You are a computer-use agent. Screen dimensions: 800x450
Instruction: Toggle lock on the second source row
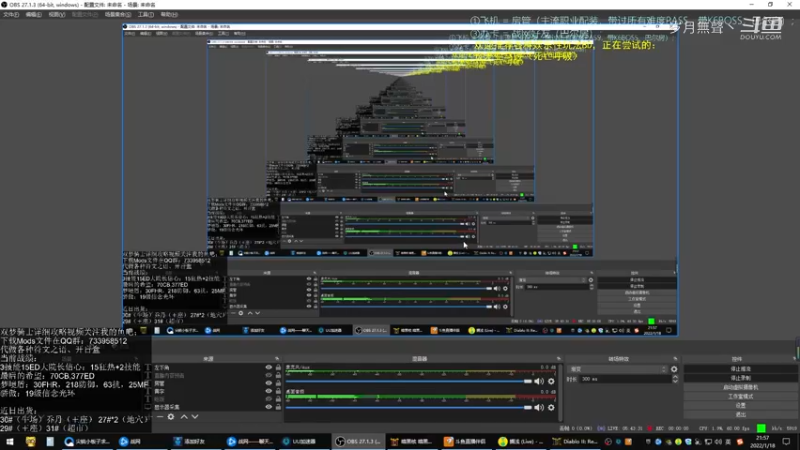coord(278,376)
